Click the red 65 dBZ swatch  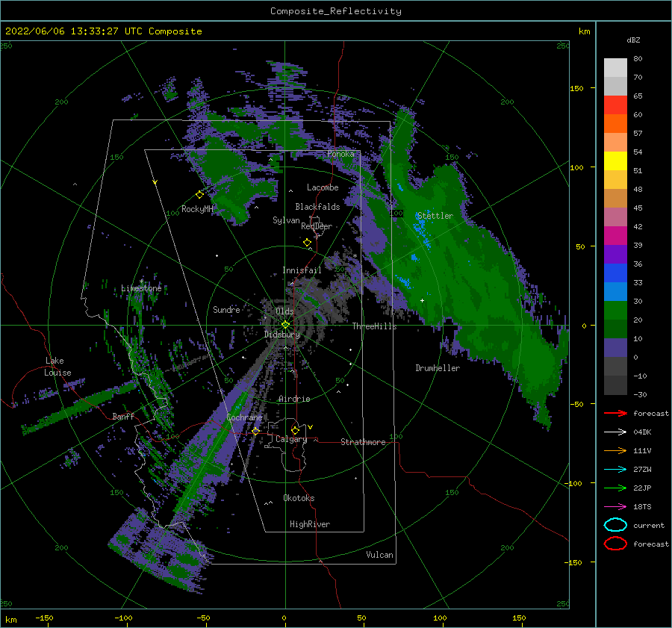point(615,105)
